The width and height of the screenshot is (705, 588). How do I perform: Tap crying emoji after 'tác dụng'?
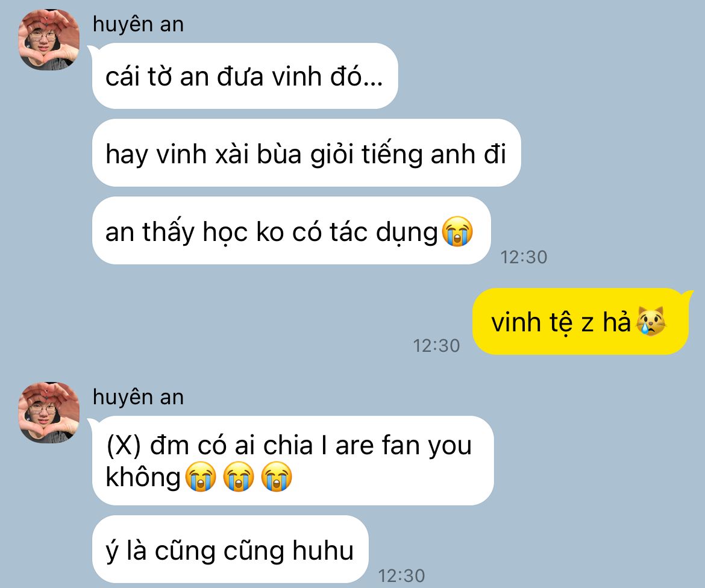click(457, 231)
